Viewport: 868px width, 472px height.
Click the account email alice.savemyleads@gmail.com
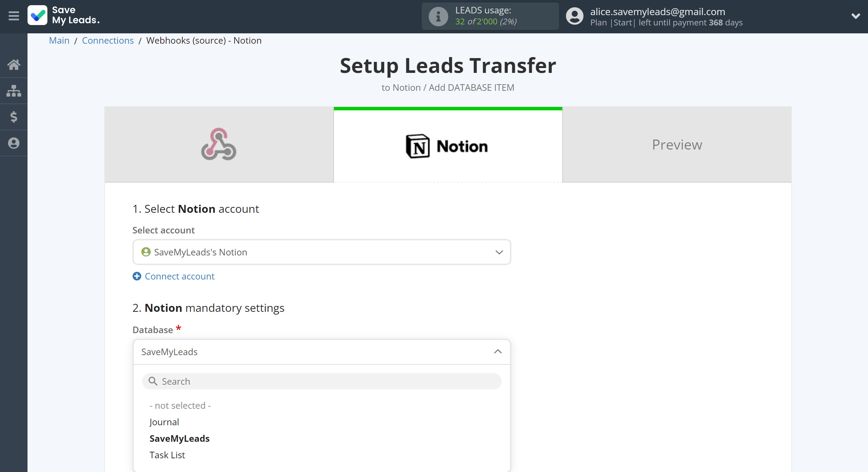(x=658, y=11)
